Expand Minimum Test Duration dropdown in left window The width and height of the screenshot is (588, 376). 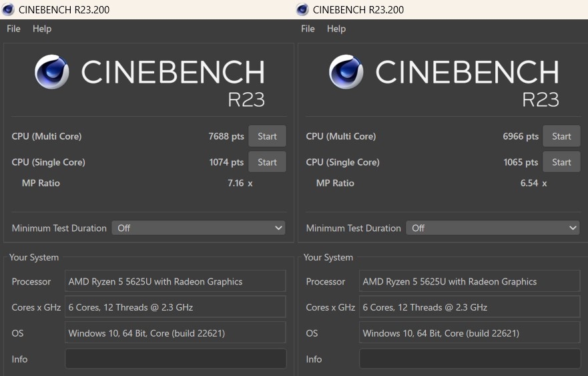(x=198, y=228)
